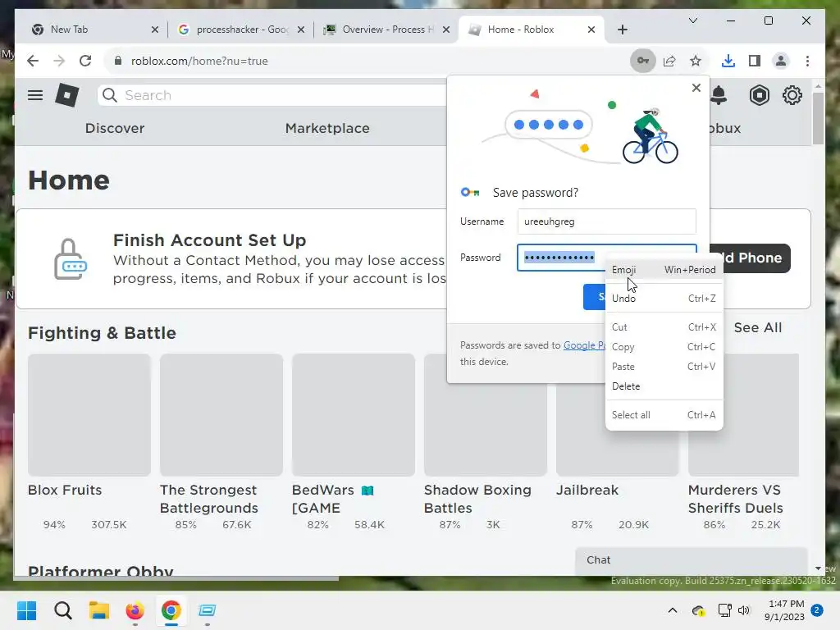Switch to the processhacker Google tab
The width and height of the screenshot is (840, 630).
click(234, 30)
